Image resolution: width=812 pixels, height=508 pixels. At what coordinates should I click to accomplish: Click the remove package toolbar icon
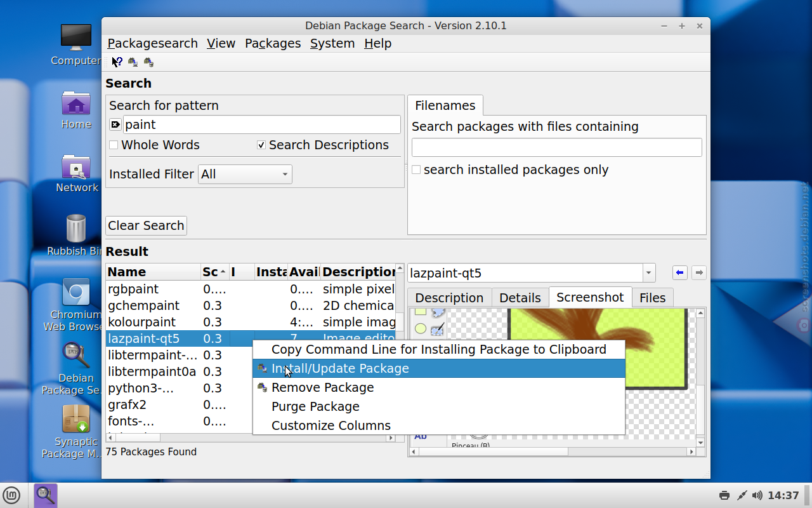coord(148,62)
